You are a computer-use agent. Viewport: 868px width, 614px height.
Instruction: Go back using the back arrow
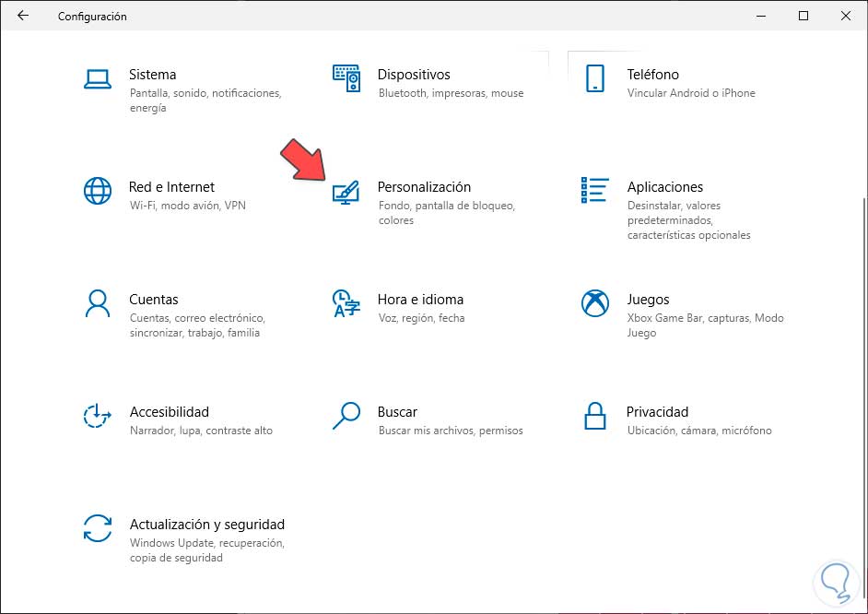pos(23,16)
